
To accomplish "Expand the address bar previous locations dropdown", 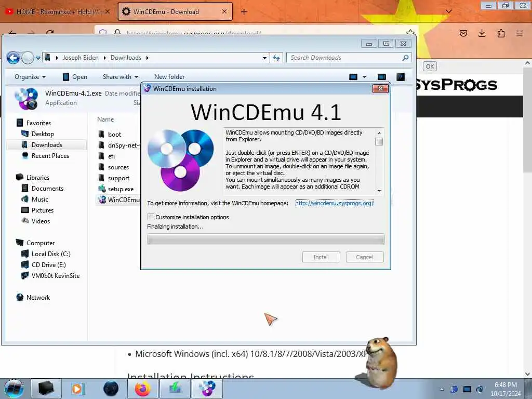I will [x=264, y=58].
